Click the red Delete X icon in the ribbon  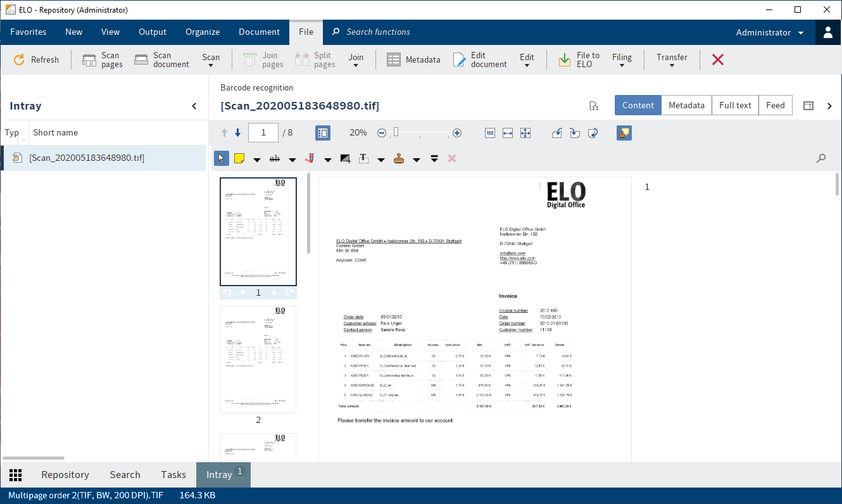tap(718, 60)
